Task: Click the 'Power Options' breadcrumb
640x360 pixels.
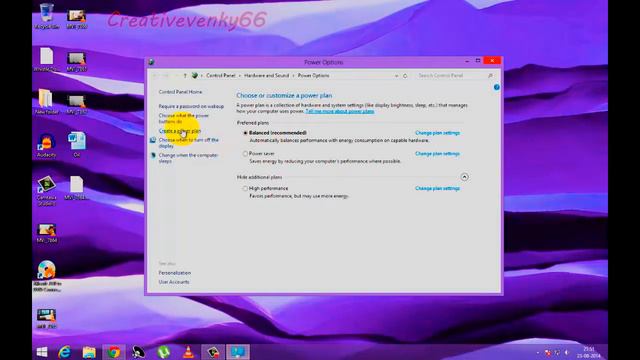Action: 313,76
